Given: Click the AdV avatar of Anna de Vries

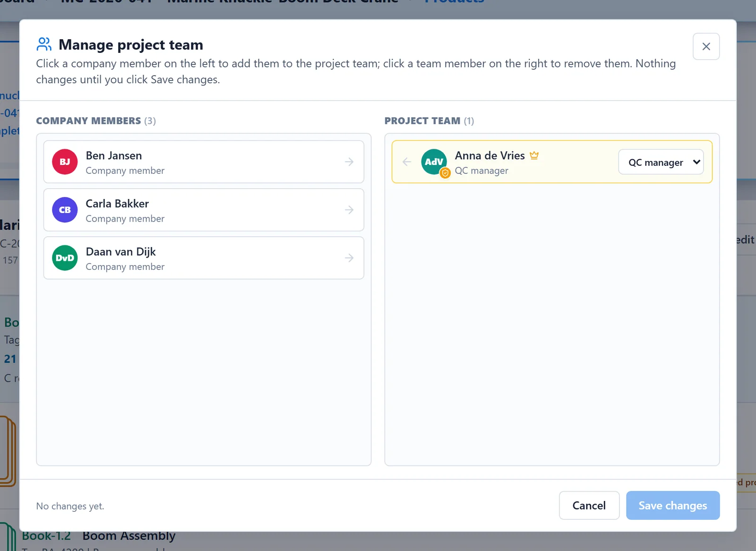Looking at the screenshot, I should (x=434, y=162).
